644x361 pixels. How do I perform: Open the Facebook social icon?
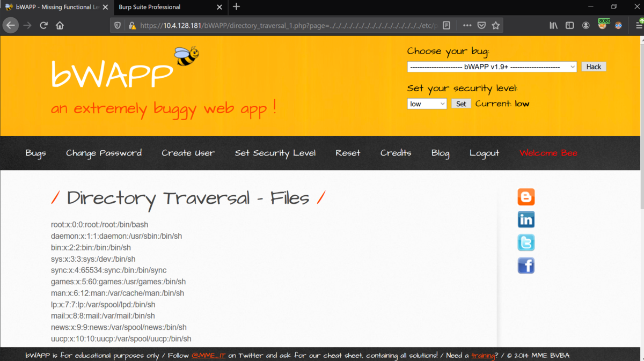[526, 266]
